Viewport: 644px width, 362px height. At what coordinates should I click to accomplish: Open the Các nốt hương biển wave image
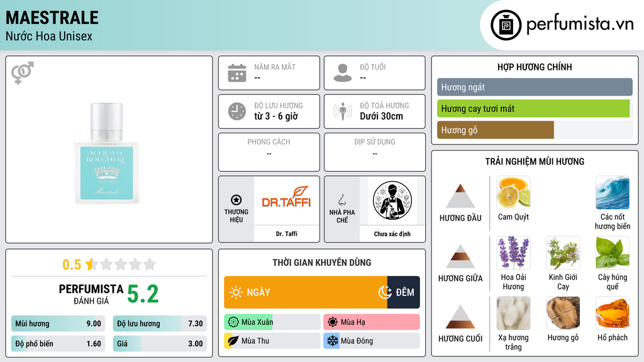click(613, 193)
